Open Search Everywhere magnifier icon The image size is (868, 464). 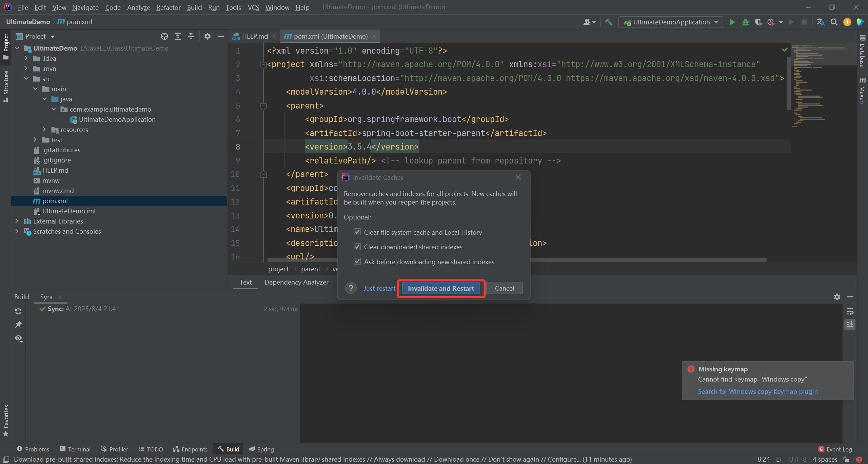pyautogui.click(x=834, y=22)
